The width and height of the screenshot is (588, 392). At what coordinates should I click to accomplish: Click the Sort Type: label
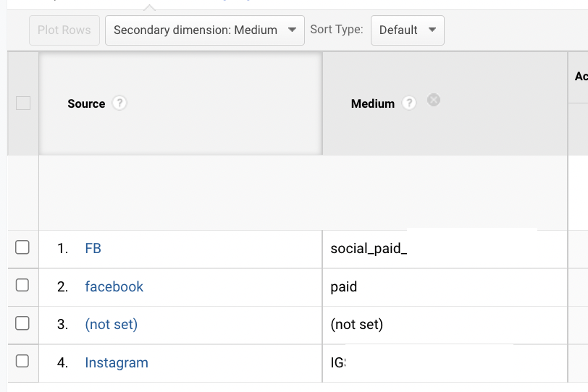click(337, 30)
